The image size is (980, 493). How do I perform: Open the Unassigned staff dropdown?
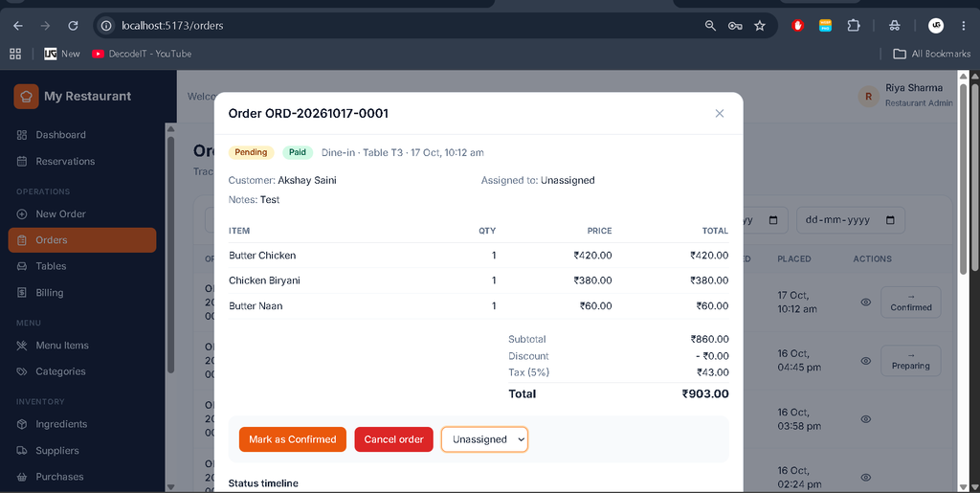coord(484,439)
